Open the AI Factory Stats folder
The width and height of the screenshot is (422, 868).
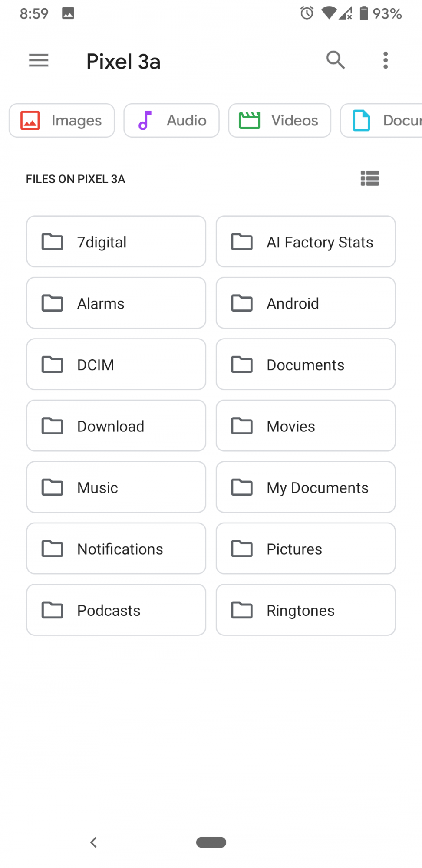pos(306,242)
